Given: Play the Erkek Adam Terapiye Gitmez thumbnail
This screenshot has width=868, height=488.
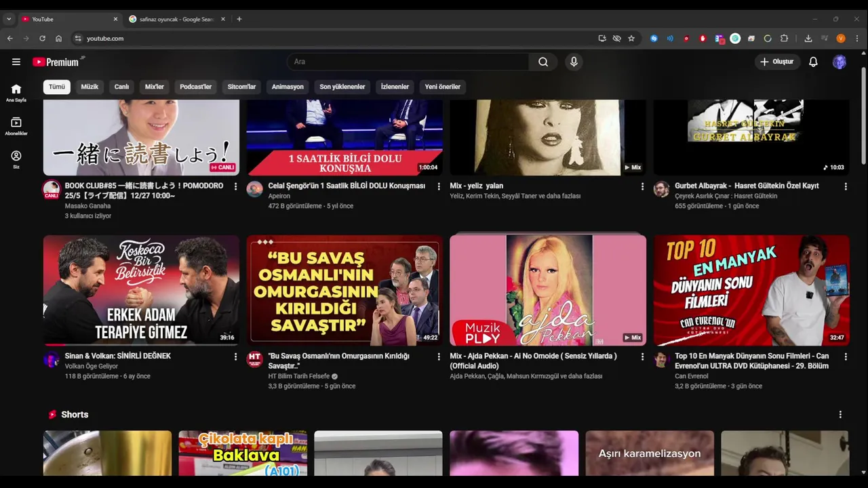Looking at the screenshot, I should pyautogui.click(x=141, y=290).
